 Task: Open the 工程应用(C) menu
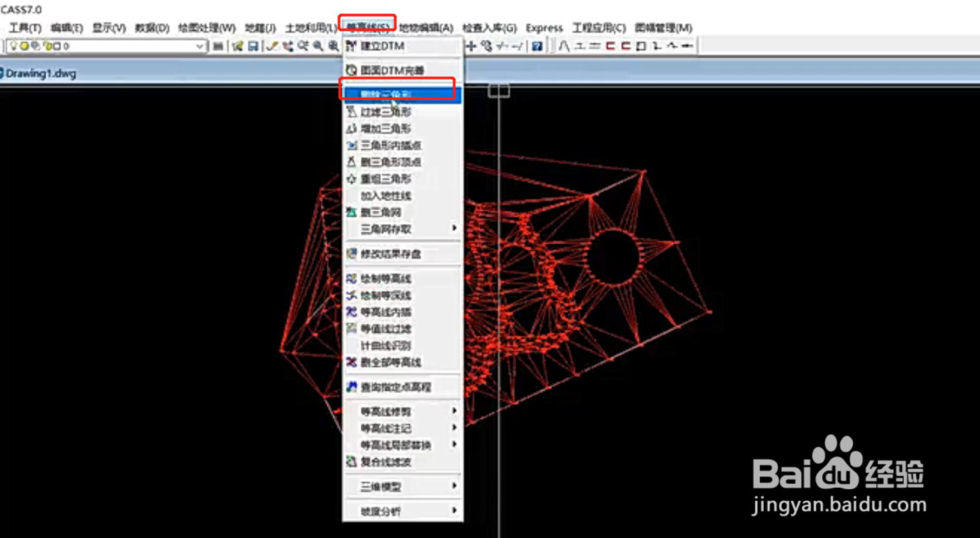point(597,27)
